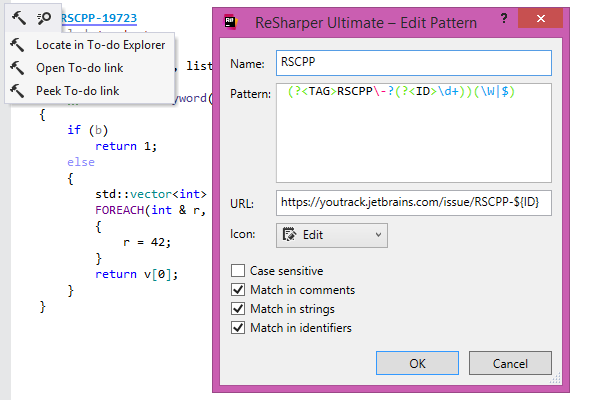
Task: Open the RSCPP-19723 to-do link
Action: (99, 18)
